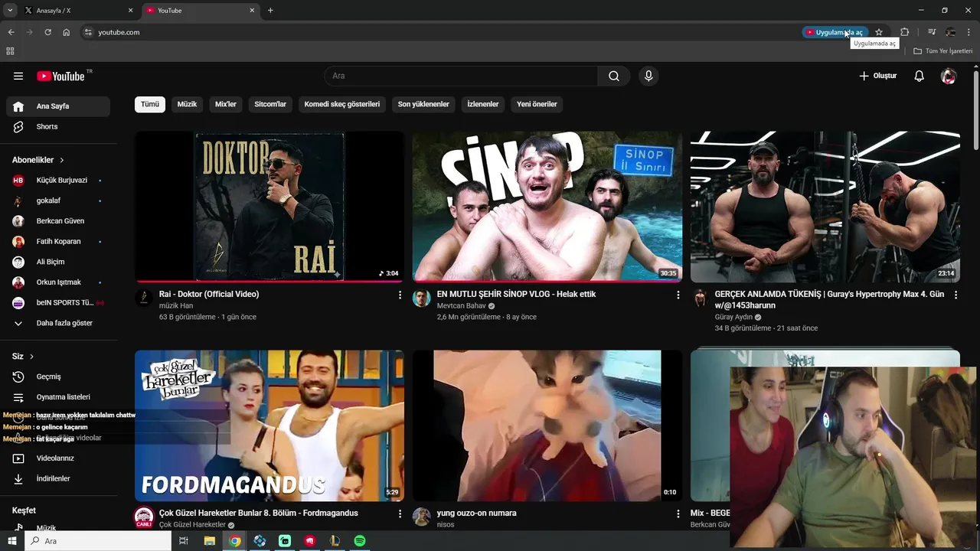Expand the Siz section chevron
Image resolution: width=980 pixels, height=551 pixels.
[x=32, y=357]
